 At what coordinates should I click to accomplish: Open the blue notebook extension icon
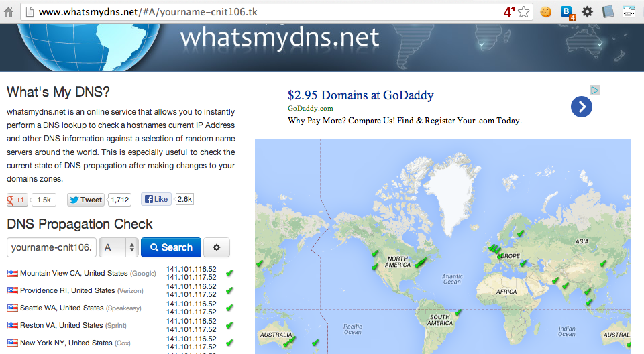click(608, 12)
